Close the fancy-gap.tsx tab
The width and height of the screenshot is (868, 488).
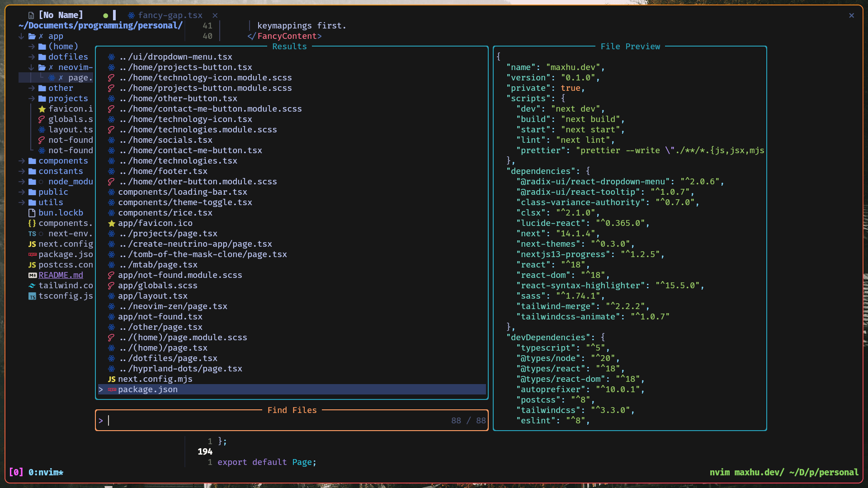coord(215,15)
